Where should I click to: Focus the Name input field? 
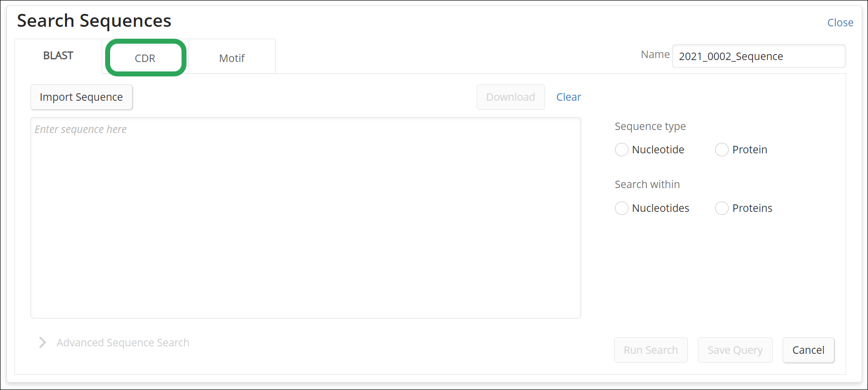(x=758, y=56)
